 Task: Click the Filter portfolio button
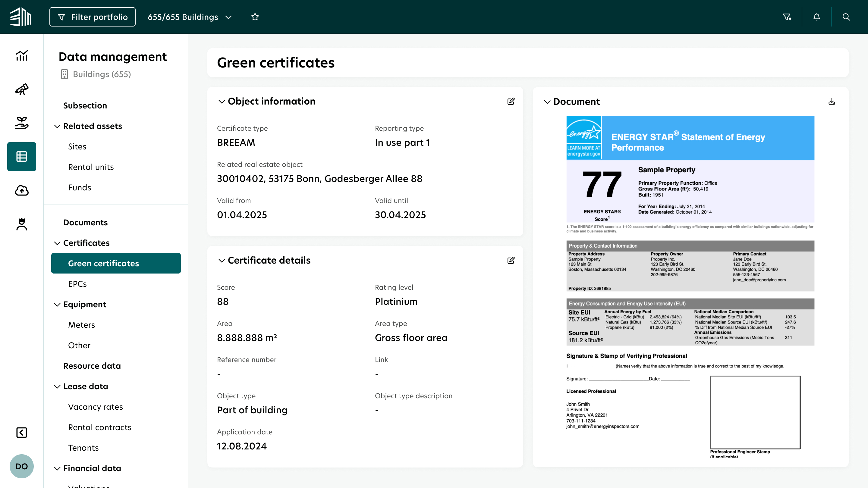(92, 17)
